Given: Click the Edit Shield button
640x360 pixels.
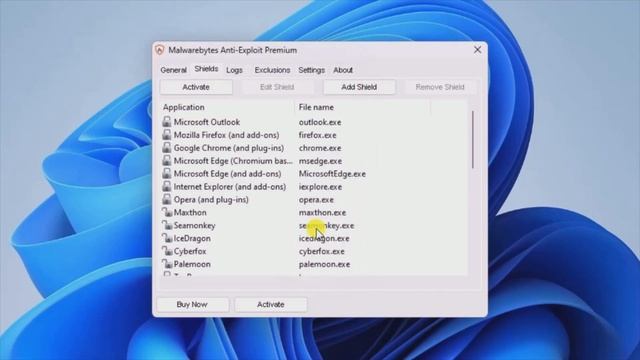Looking at the screenshot, I should (277, 87).
